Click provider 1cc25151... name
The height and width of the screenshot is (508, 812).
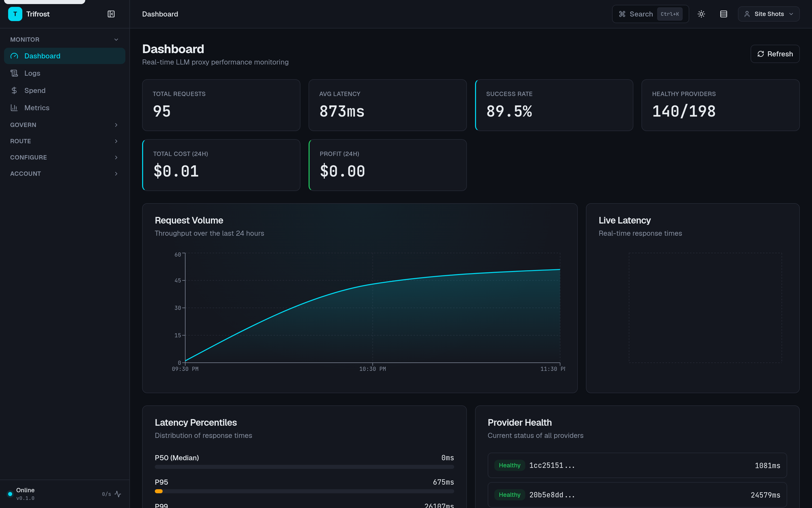click(552, 465)
